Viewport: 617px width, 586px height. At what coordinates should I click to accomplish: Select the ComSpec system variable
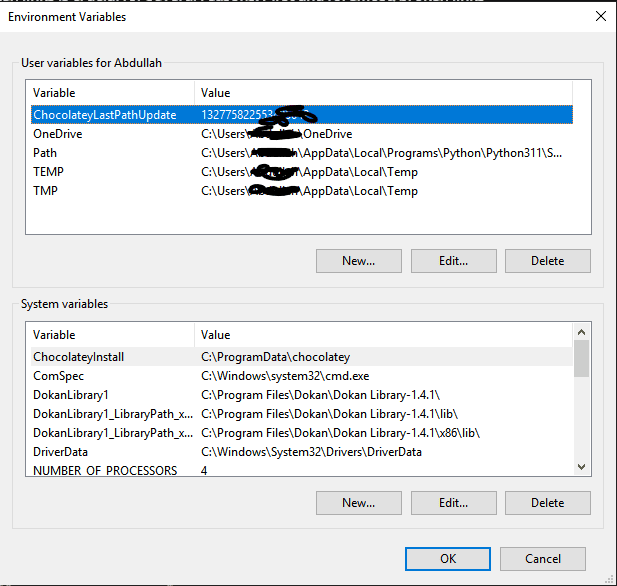pyautogui.click(x=302, y=375)
